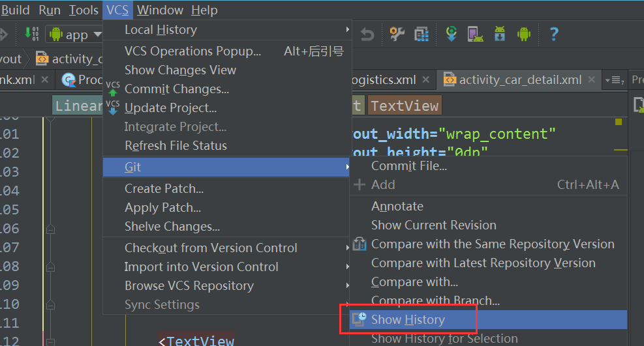Expand Browse VCS Repository submenu
The image size is (644, 346).
click(348, 285)
